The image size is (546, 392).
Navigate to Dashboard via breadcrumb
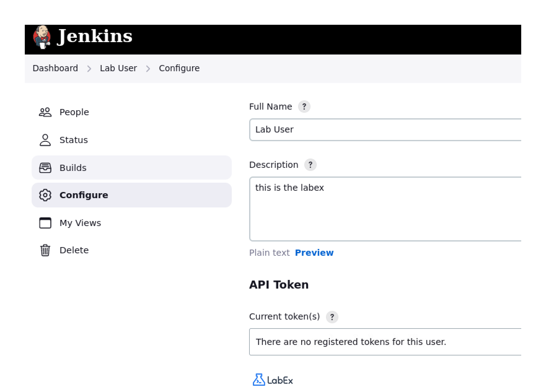pyautogui.click(x=55, y=68)
